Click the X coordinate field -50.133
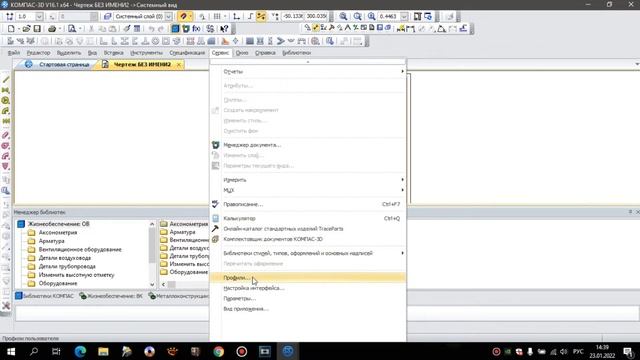The image size is (640, 360). 293,16
